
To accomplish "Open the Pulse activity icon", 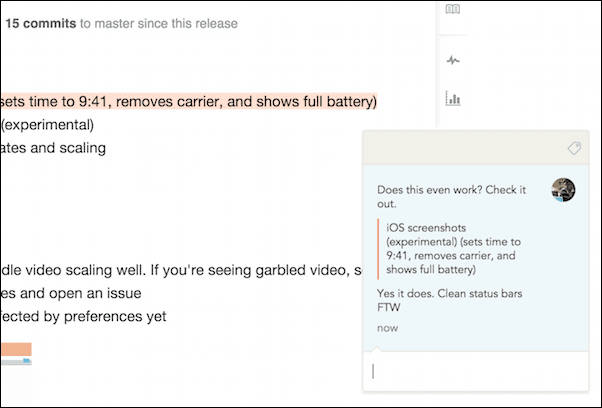I will tap(453, 60).
